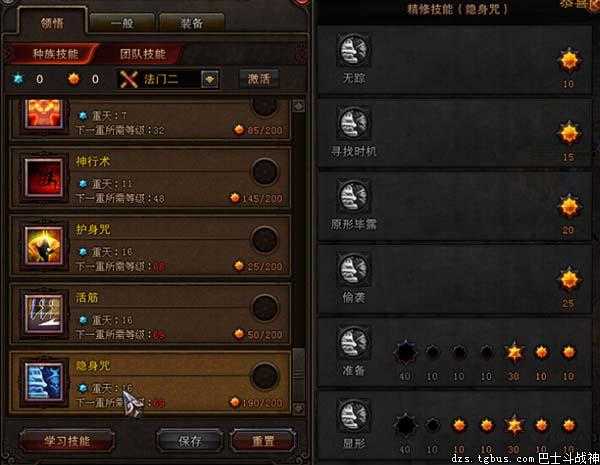Click the 原形毕露 refinement icon

pos(354,196)
